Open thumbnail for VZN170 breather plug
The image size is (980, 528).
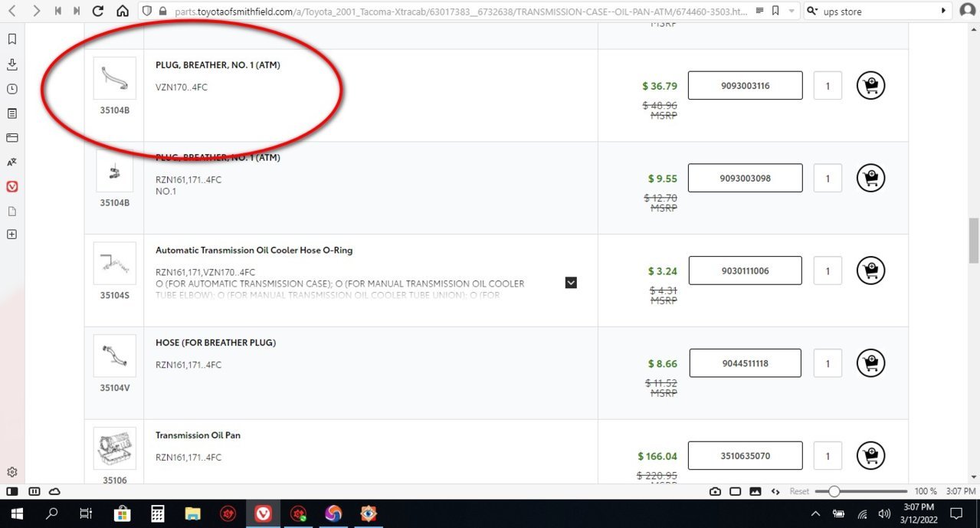(x=114, y=78)
